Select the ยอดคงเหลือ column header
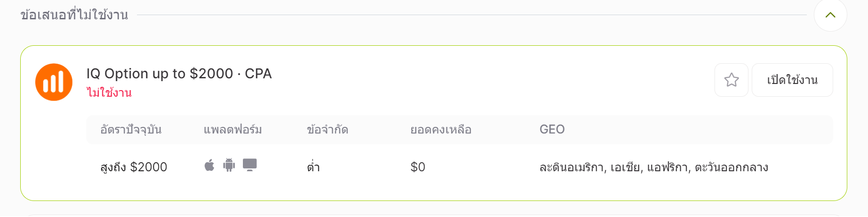The width and height of the screenshot is (868, 217). (441, 129)
